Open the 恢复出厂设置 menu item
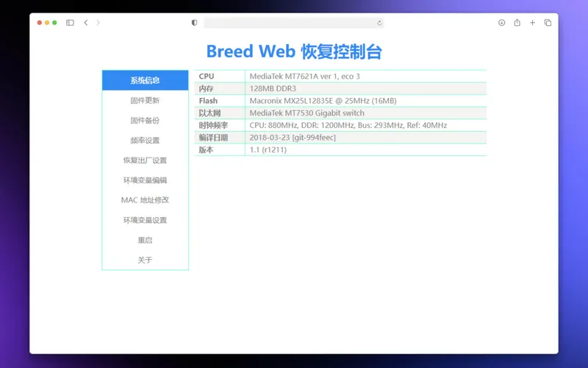The image size is (588, 368). 145,160
